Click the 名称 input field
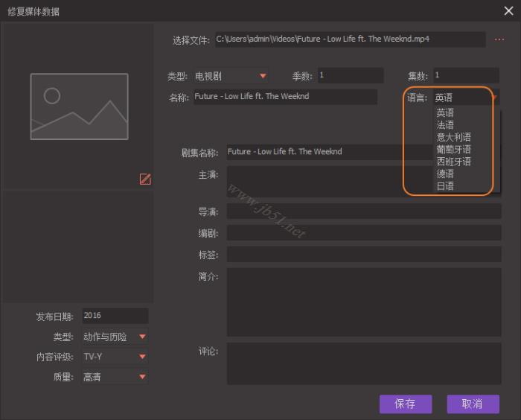This screenshot has width=521, height=420. [x=285, y=97]
